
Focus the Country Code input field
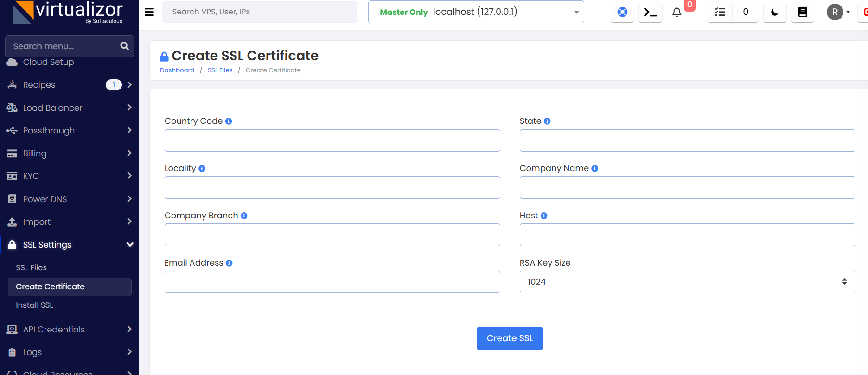pos(332,140)
